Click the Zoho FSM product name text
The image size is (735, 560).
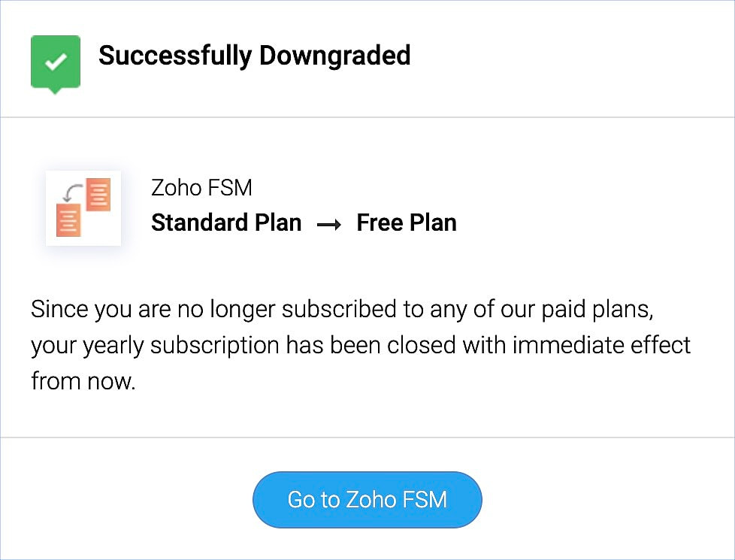tap(201, 187)
